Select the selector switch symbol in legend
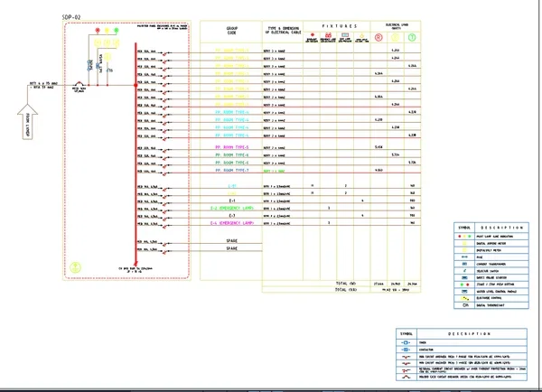The image size is (542, 392). [x=464, y=271]
